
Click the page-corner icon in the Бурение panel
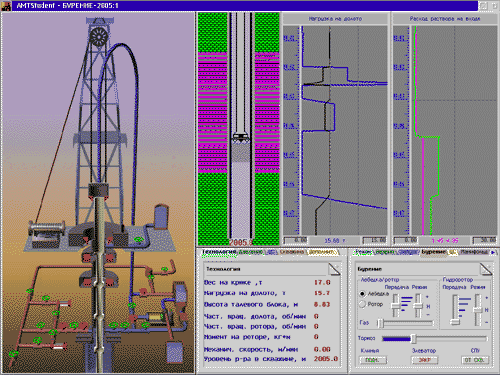(485, 269)
